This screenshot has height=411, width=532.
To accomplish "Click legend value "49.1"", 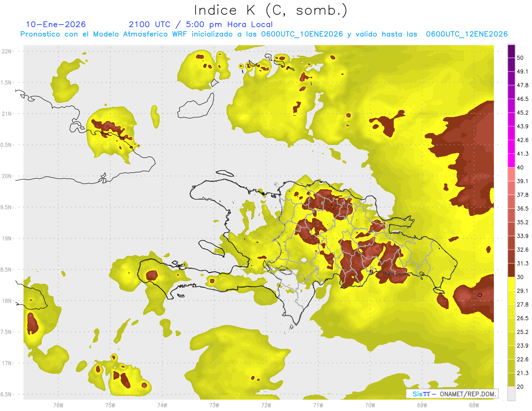I will pyautogui.click(x=523, y=72).
